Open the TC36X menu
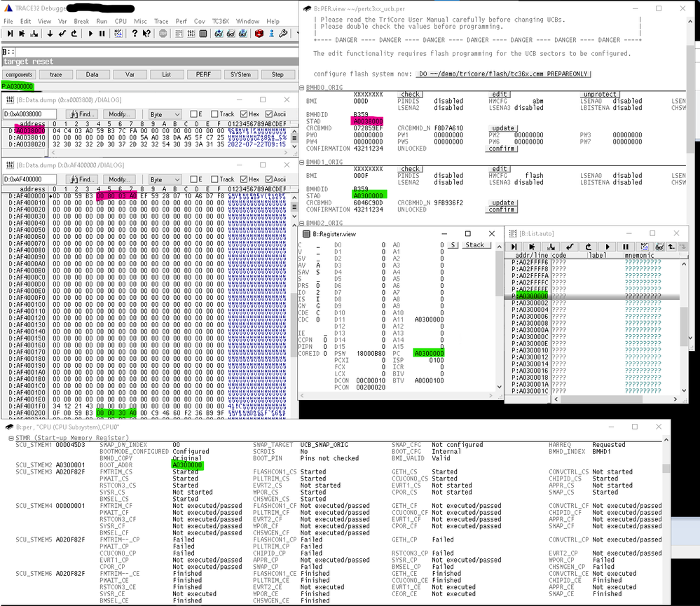 click(x=220, y=21)
